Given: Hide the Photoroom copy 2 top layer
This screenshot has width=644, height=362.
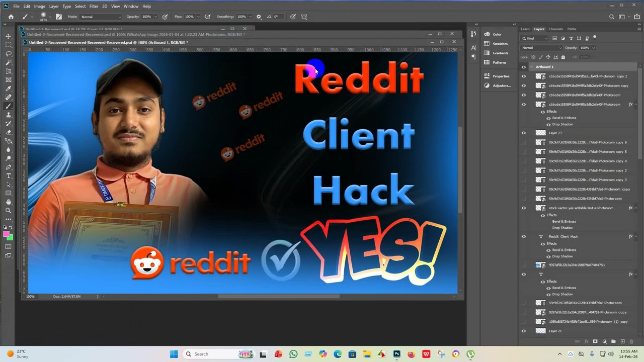Looking at the screenshot, I should [x=524, y=76].
